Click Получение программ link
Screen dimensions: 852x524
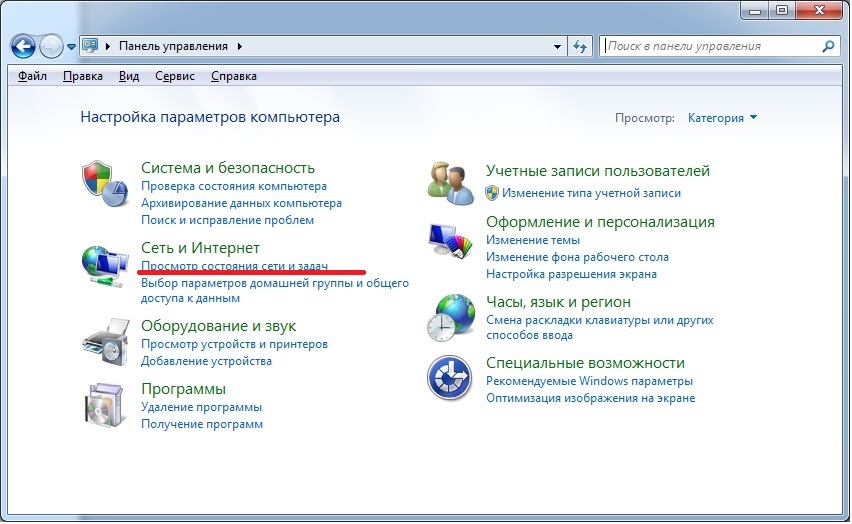[202, 424]
